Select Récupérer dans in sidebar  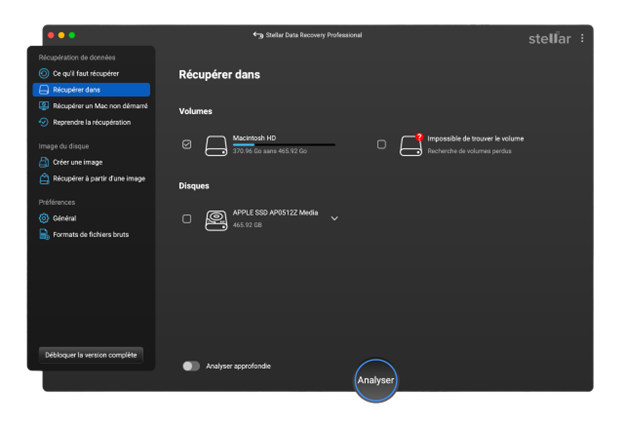[91, 90]
